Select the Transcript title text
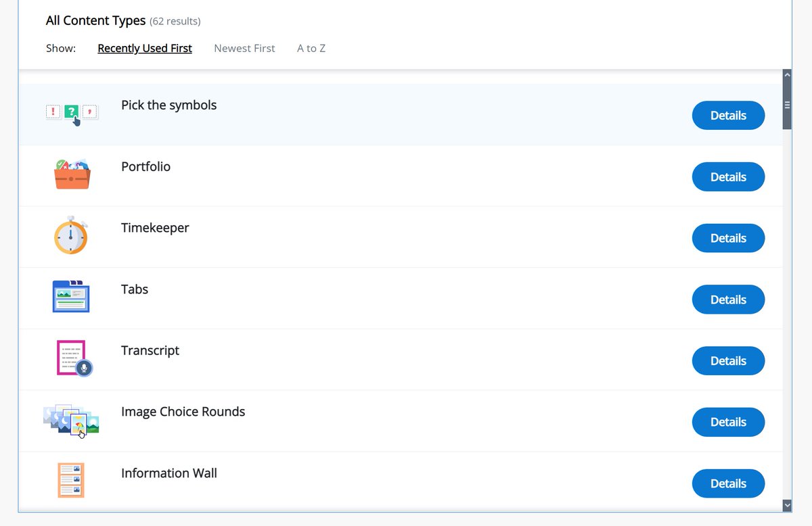The width and height of the screenshot is (812, 526). (x=150, y=350)
